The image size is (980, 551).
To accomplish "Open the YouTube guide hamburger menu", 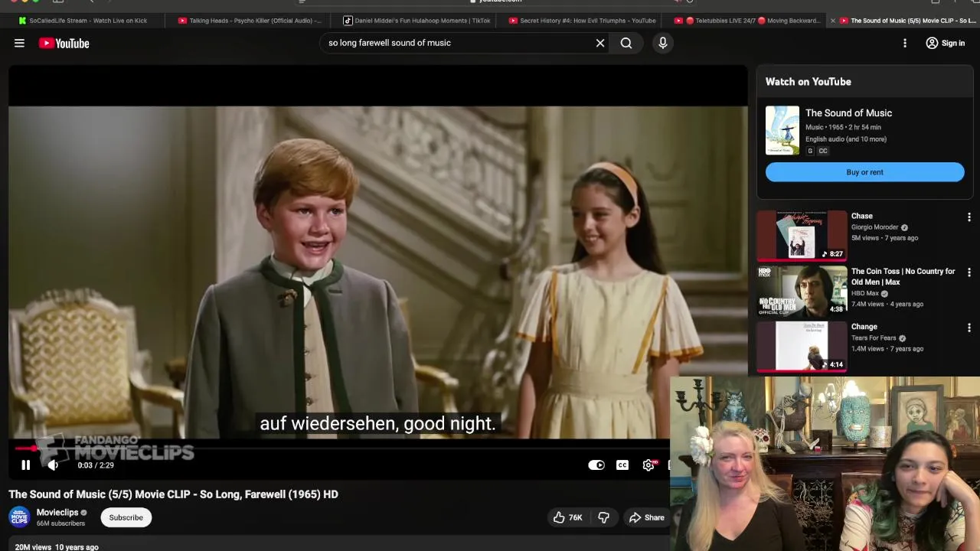I will [19, 44].
